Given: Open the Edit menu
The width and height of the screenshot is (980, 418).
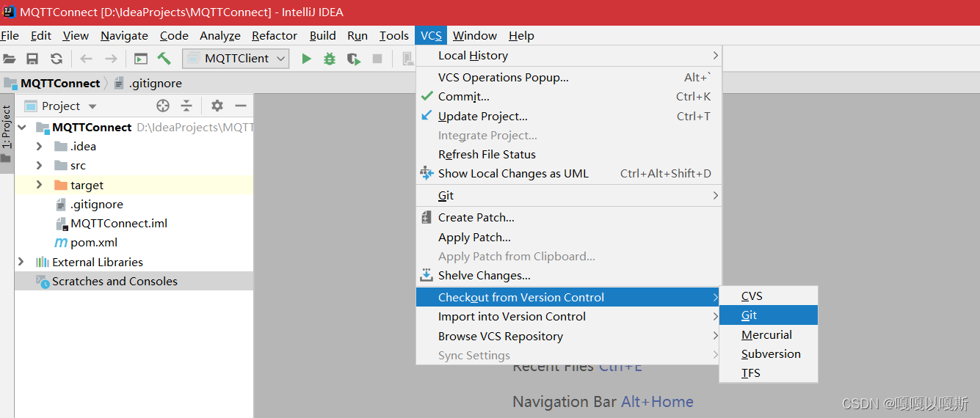Looking at the screenshot, I should coord(41,35).
